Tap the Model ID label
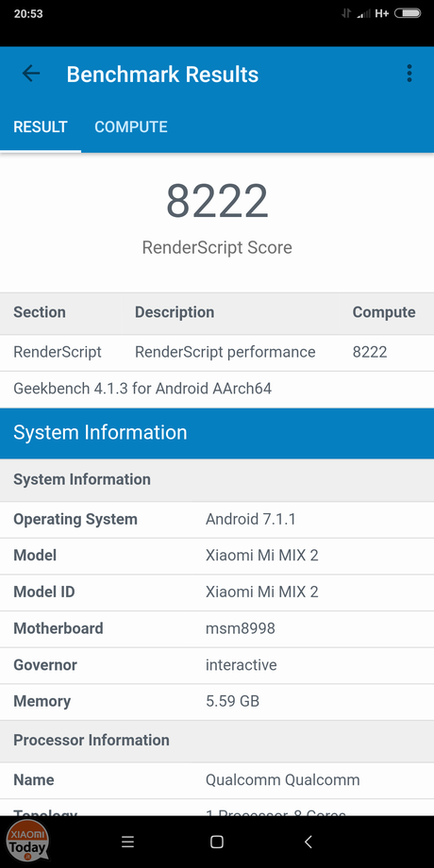Screen dimensions: 434x868 43,592
